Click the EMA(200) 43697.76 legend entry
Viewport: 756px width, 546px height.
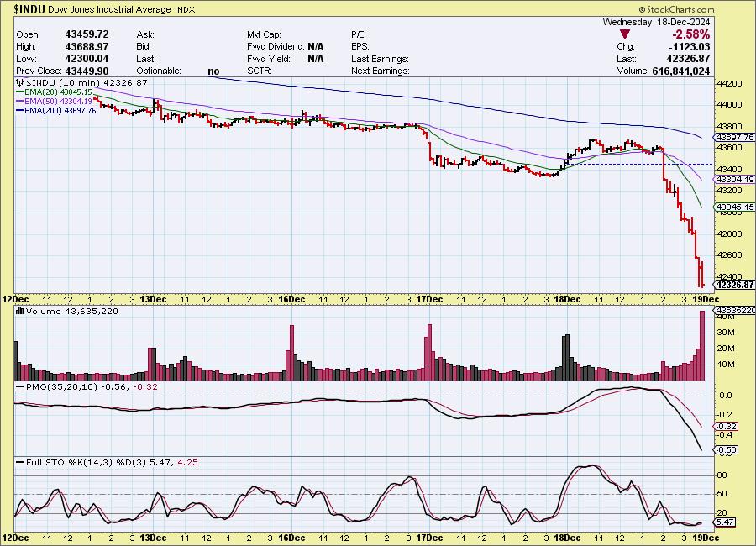pyautogui.click(x=56, y=110)
